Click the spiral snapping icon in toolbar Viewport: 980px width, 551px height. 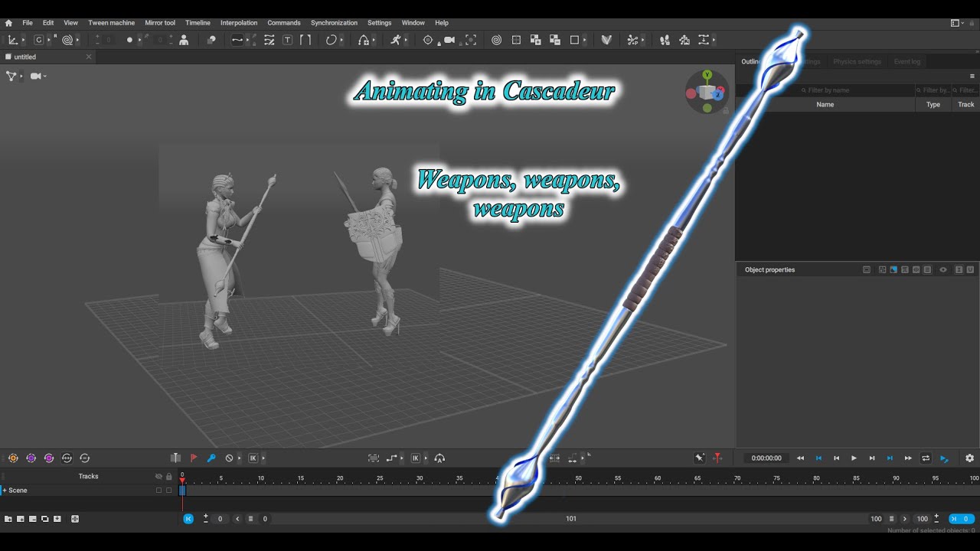pos(67,40)
